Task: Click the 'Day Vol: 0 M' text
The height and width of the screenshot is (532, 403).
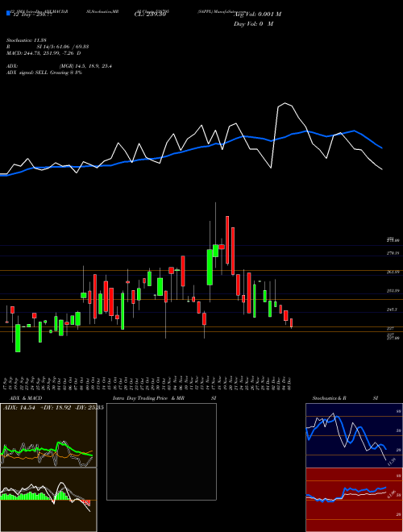Action: 253,24
